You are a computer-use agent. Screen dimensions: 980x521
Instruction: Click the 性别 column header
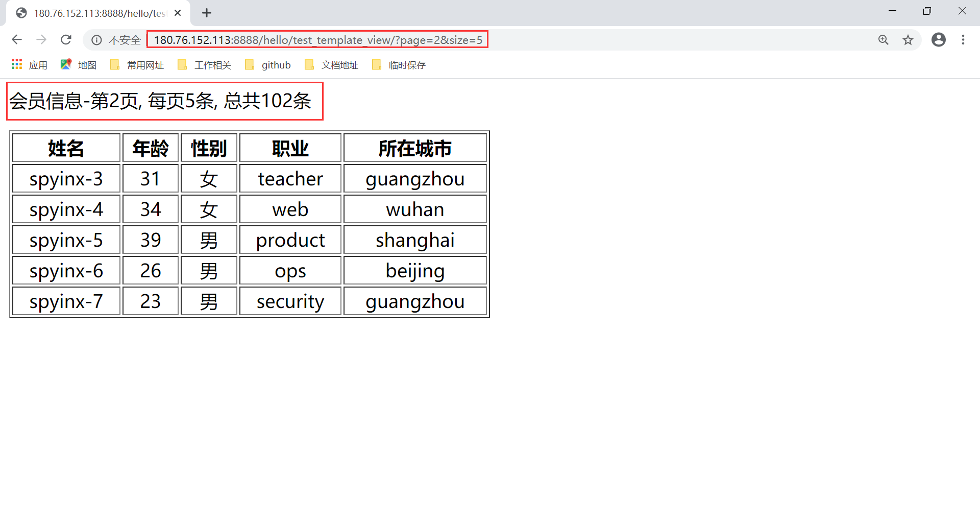coord(209,148)
